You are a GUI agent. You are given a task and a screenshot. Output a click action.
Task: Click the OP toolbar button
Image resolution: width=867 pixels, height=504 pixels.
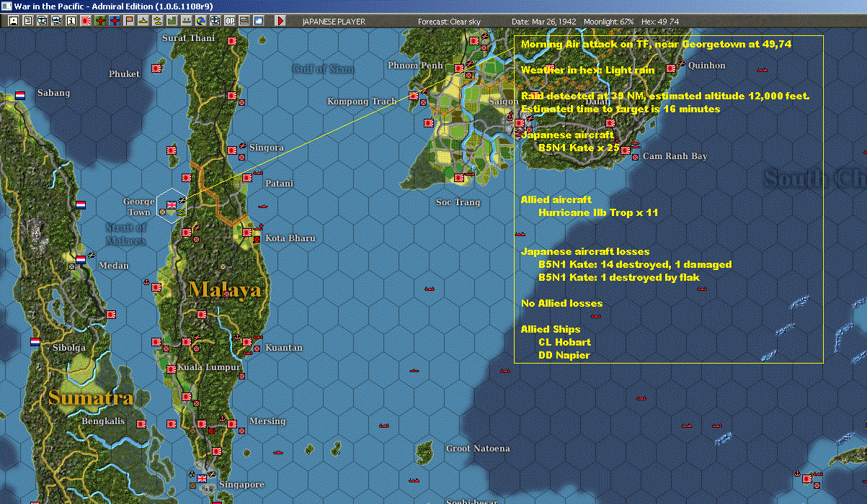230,21
